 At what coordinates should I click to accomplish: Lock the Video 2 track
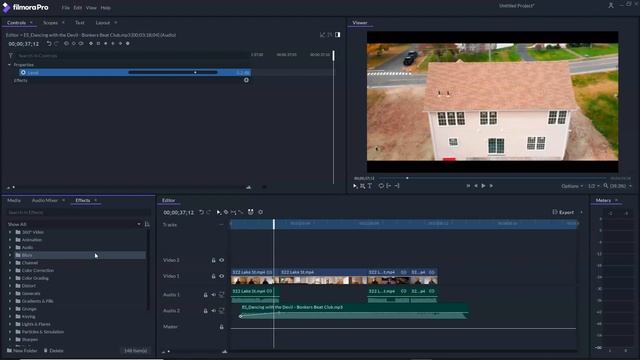[x=213, y=260]
